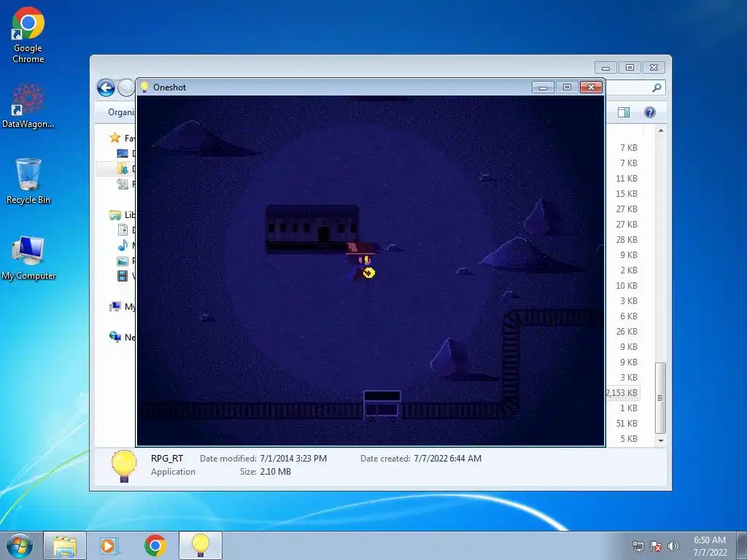Viewport: 747px width, 560px height.
Task: Click scrollbar up arrow in file list
Action: (x=661, y=131)
